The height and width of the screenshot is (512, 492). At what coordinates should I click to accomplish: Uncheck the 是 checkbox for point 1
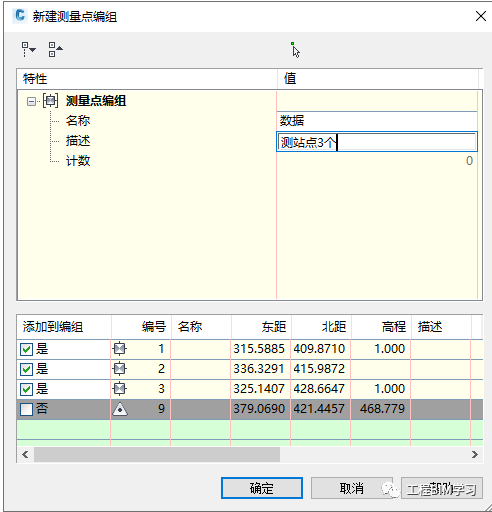pos(26,349)
